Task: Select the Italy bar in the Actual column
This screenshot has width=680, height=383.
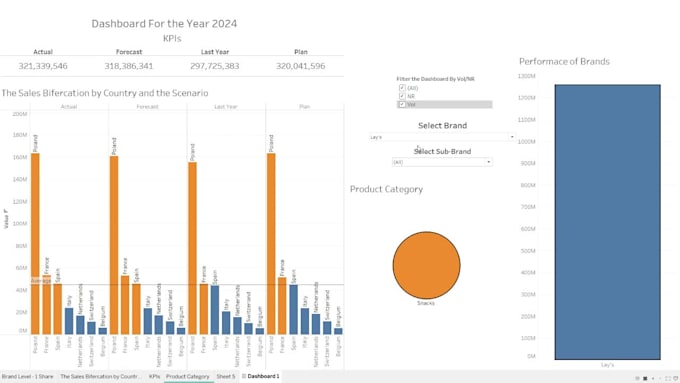Action: tap(69, 321)
